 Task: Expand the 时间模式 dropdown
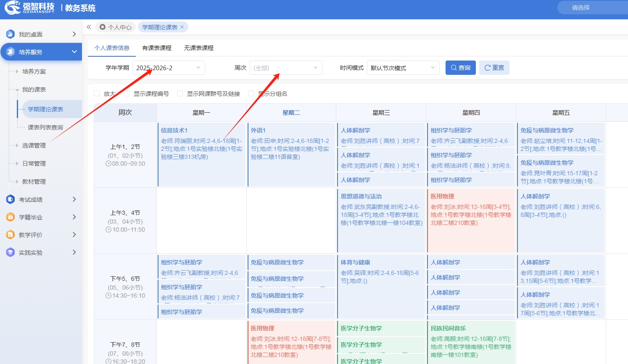click(x=403, y=68)
